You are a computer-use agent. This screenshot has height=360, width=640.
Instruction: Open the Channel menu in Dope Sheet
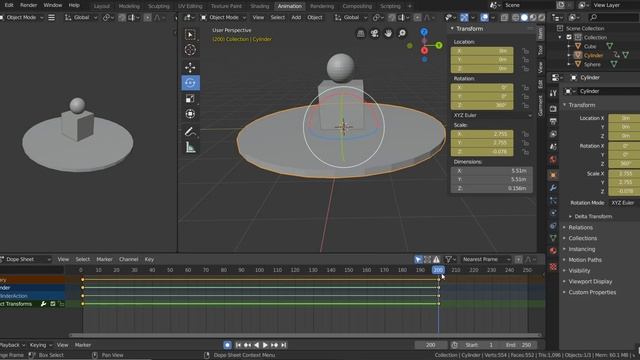[129, 259]
